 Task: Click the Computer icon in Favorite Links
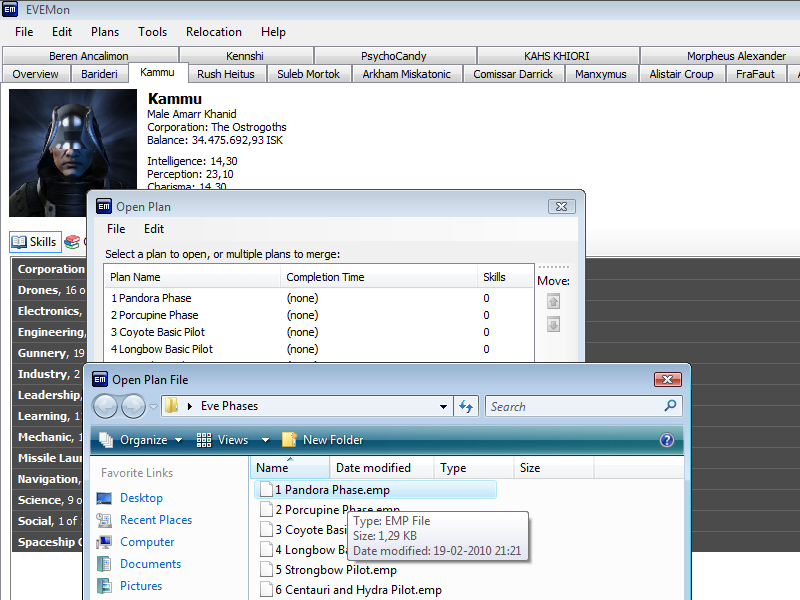[104, 542]
